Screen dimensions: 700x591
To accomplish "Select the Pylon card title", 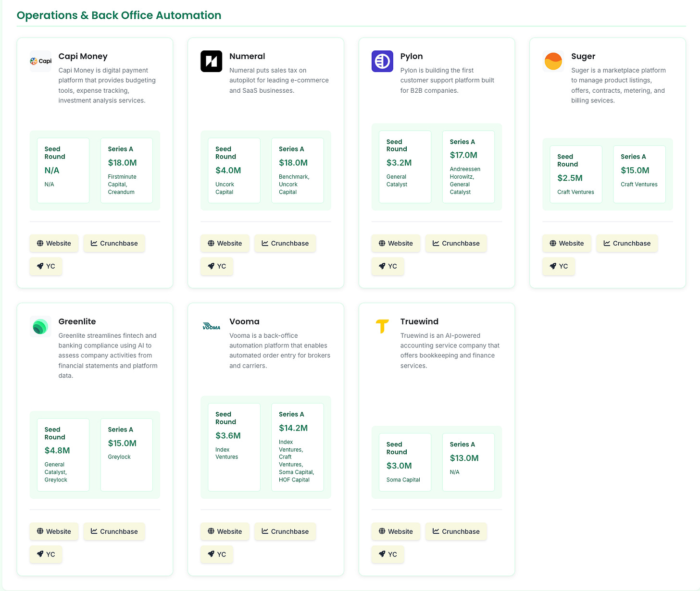I will [412, 56].
